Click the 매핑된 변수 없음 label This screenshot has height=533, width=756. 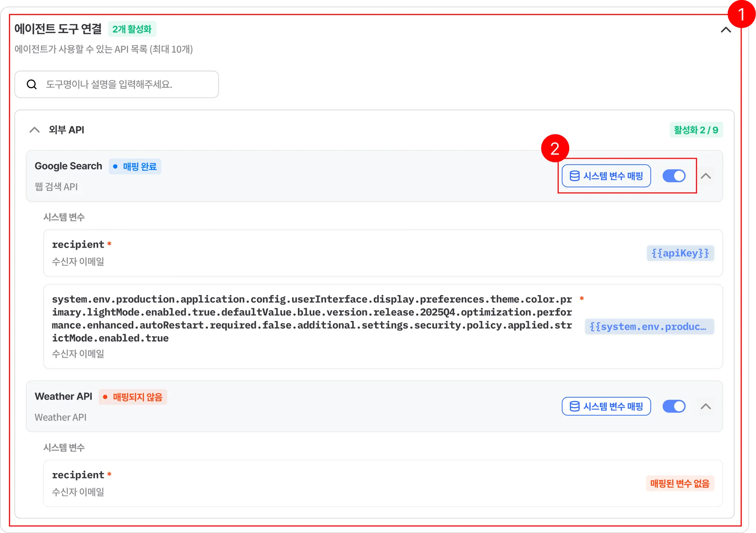(680, 484)
